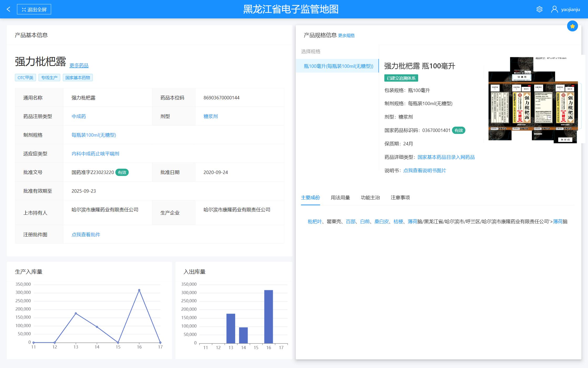588x368 pixels.
Task: Click the back arrow icon
Action: [x=8, y=9]
